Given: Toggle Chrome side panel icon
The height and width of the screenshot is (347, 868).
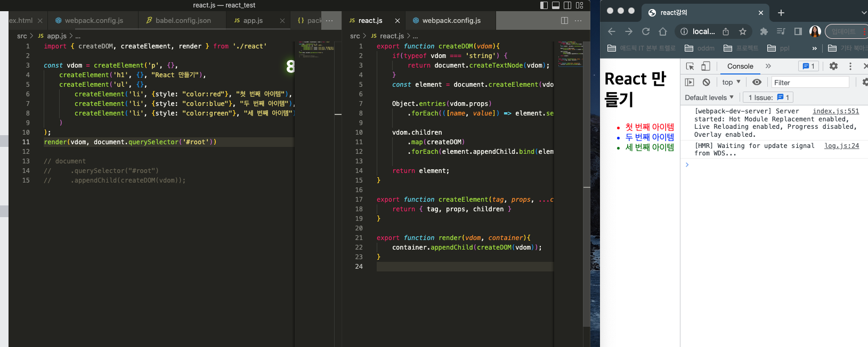Looking at the screenshot, I should pyautogui.click(x=798, y=31).
